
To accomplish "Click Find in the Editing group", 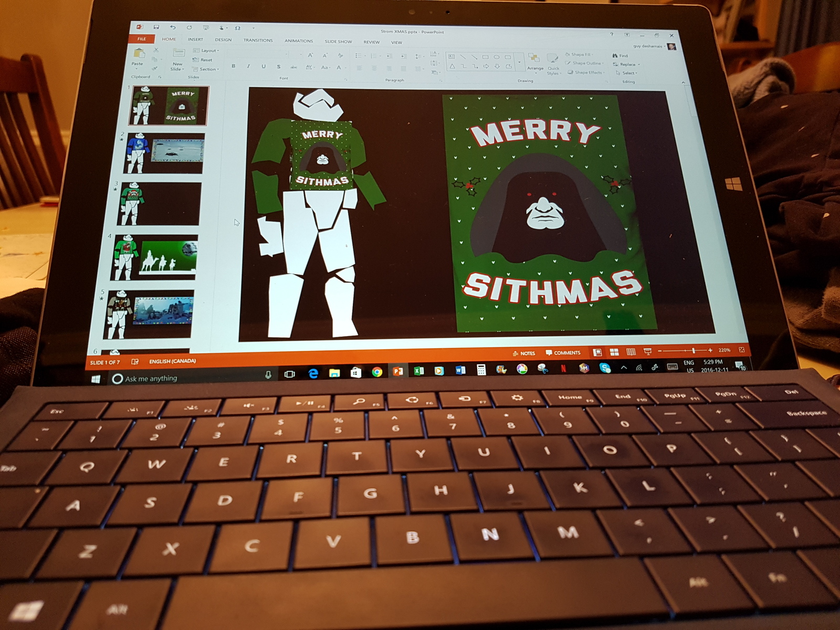I will point(620,56).
